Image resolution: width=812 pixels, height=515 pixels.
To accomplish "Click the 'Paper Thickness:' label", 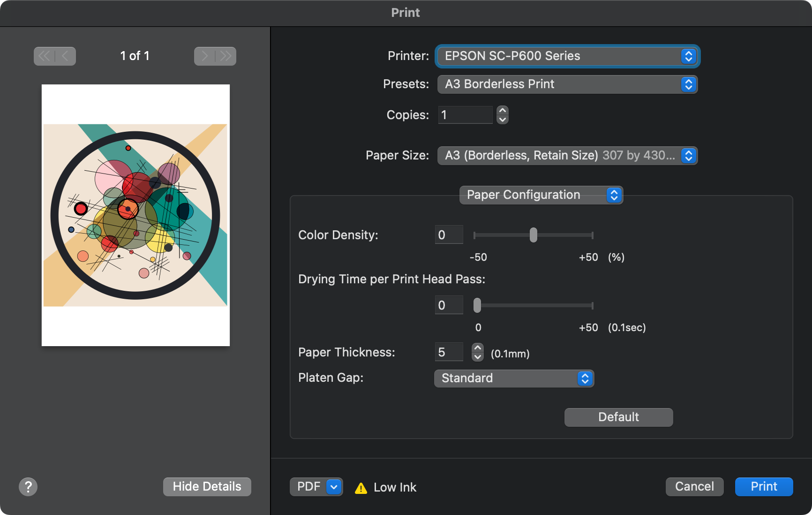I will pos(346,353).
